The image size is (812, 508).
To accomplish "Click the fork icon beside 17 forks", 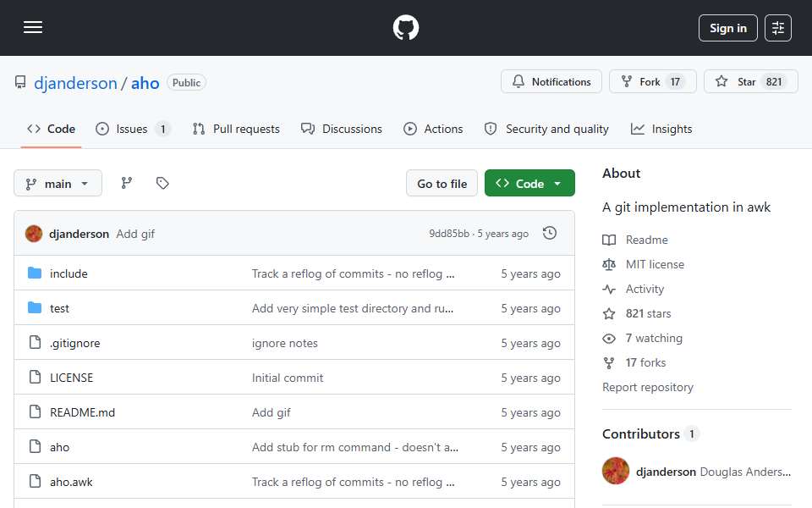I will 609,363.
